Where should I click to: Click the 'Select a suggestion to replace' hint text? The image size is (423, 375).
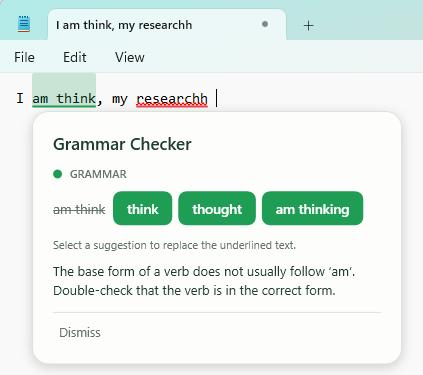click(174, 245)
